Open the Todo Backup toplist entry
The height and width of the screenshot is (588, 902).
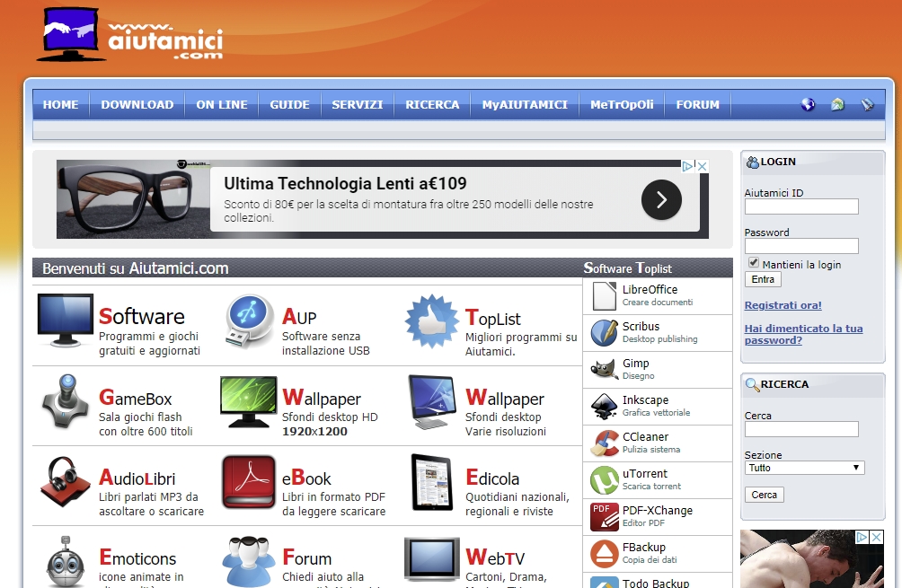click(658, 581)
